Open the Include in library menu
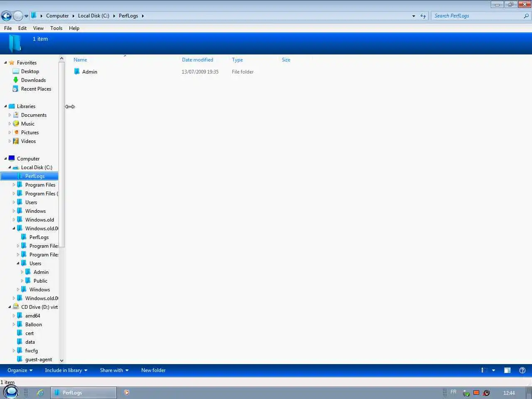 [66, 370]
